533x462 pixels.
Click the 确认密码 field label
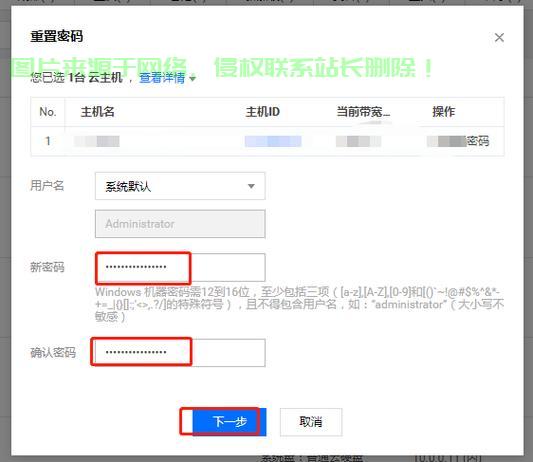(53, 353)
